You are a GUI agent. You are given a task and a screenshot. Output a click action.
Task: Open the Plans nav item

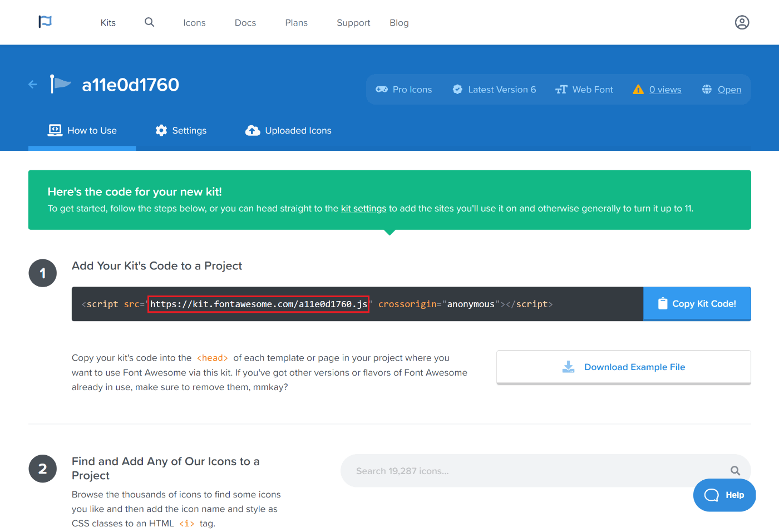(x=297, y=23)
